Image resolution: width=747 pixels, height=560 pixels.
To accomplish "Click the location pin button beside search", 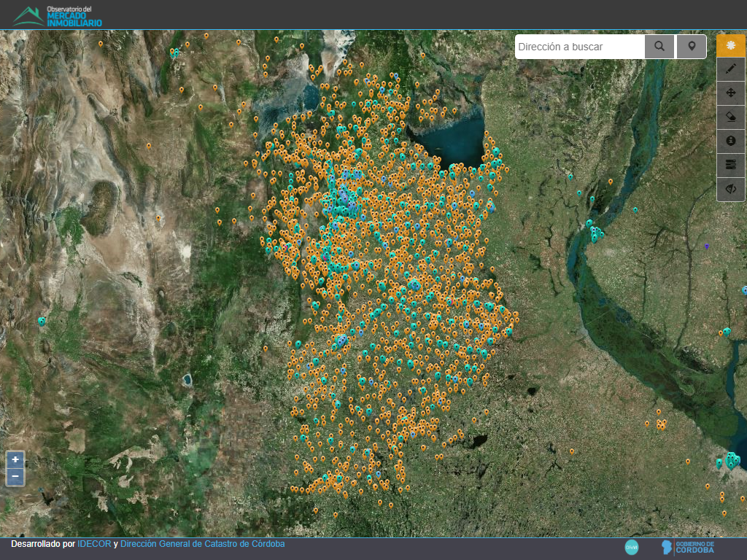I will [x=692, y=47].
